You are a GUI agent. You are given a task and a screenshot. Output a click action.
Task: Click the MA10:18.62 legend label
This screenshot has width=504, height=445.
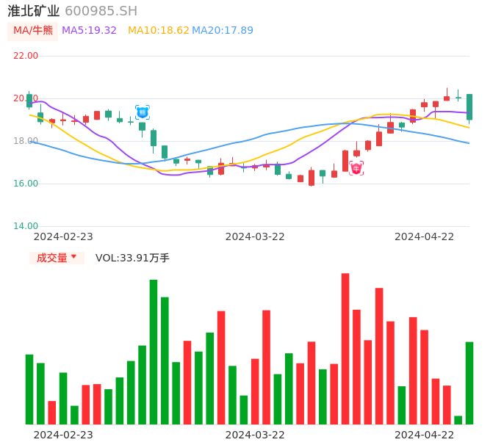click(x=159, y=31)
